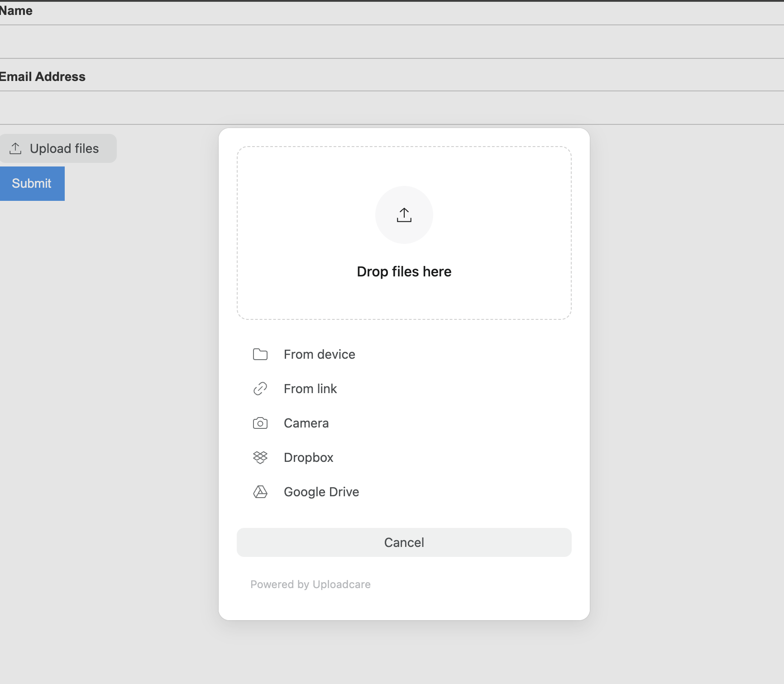The width and height of the screenshot is (784, 684).
Task: Click the Submit button
Action: click(x=32, y=183)
